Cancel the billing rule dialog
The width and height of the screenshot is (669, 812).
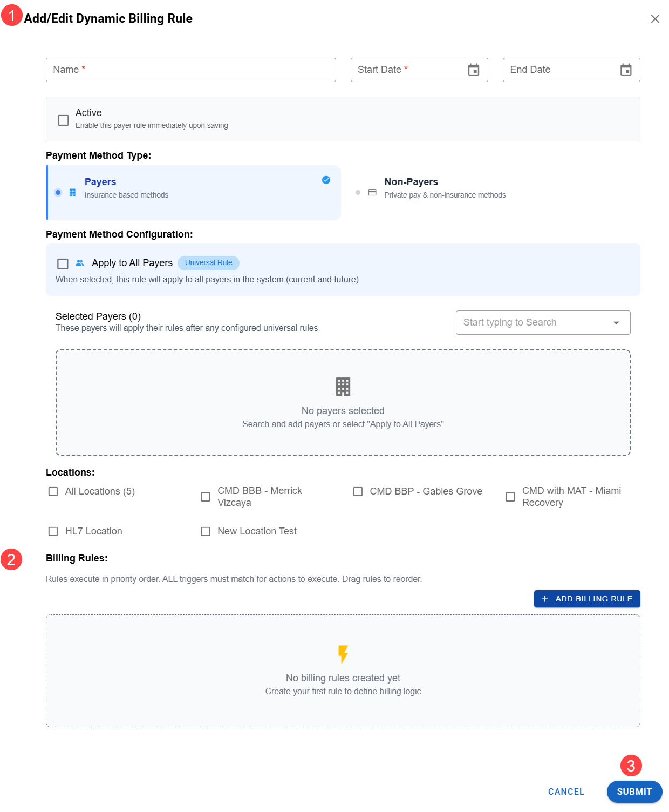pyautogui.click(x=565, y=791)
